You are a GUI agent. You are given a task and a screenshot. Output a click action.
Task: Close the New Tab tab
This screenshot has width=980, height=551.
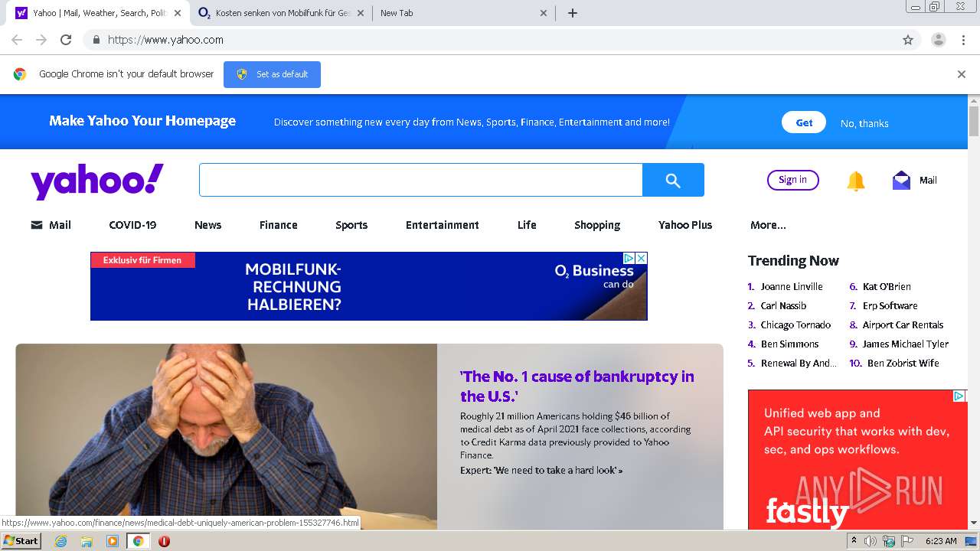tap(544, 13)
